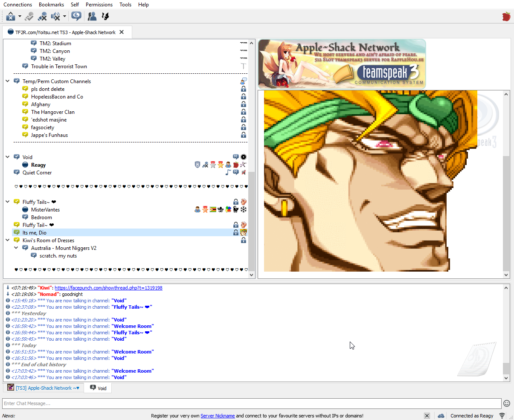Click the snowflake icon on MisterVantes row
This screenshot has height=420, width=514.
244,209
